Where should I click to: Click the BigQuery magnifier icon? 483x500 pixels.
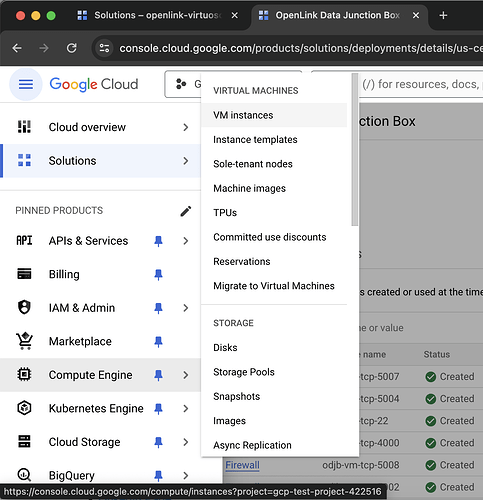(24, 475)
